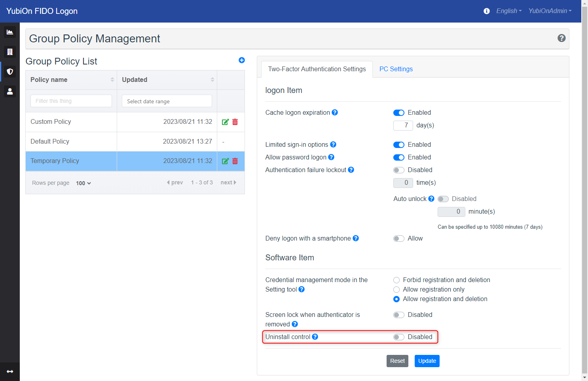The width and height of the screenshot is (588, 381).
Task: Show help for Allow password logon
Action: (331, 157)
